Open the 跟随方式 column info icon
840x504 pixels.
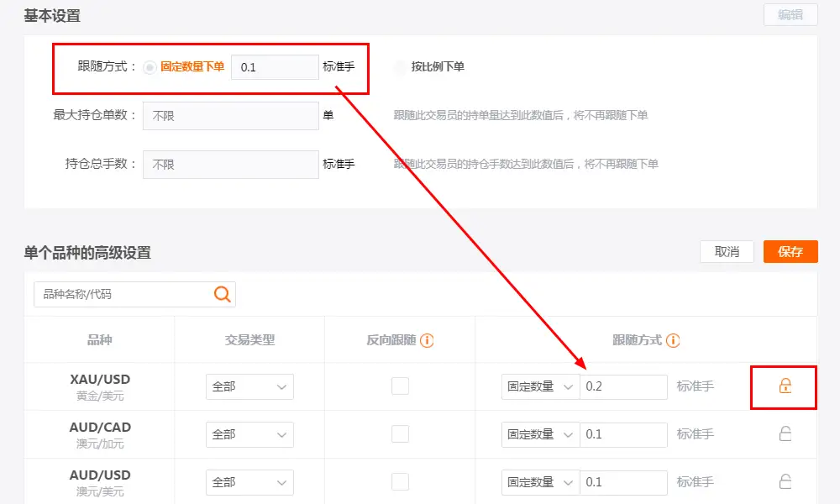(673, 340)
